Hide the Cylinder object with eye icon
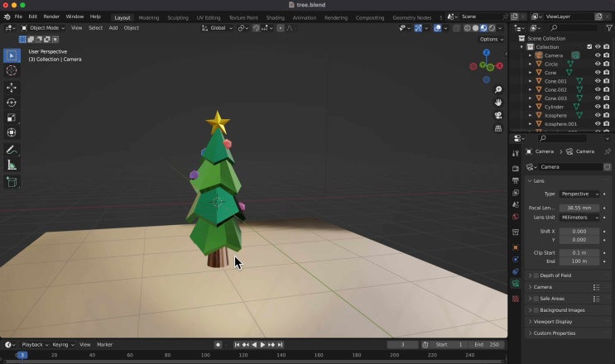This screenshot has height=364, width=615. [x=598, y=107]
